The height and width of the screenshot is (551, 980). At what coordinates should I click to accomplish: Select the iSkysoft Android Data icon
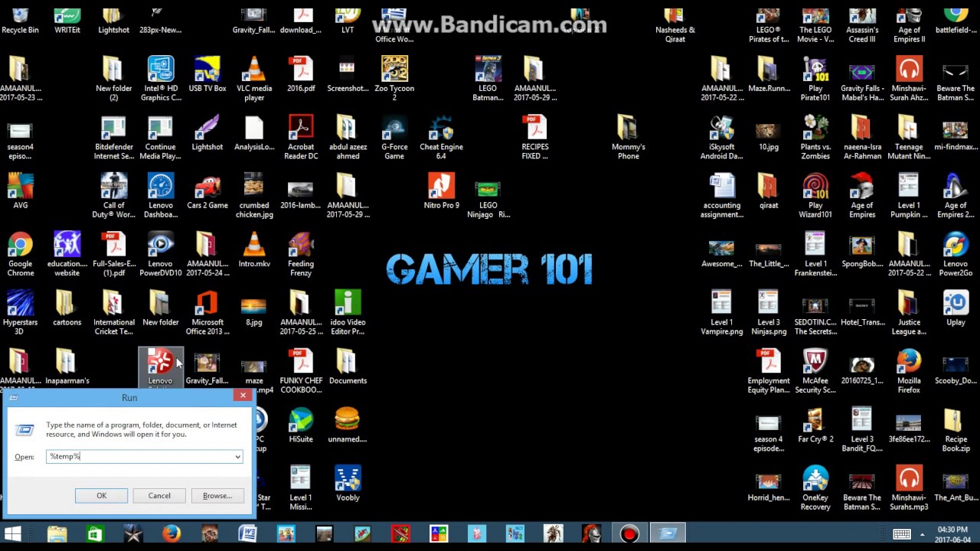point(722,138)
